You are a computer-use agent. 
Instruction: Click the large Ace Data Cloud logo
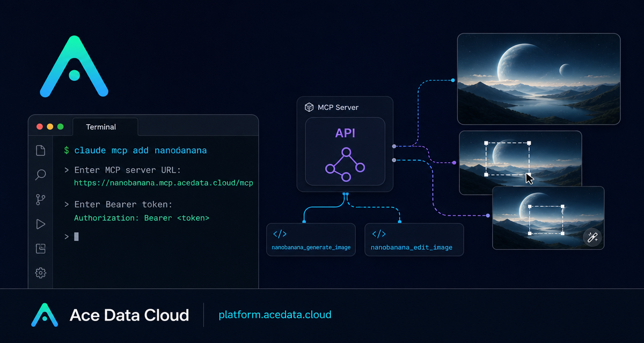(74, 66)
